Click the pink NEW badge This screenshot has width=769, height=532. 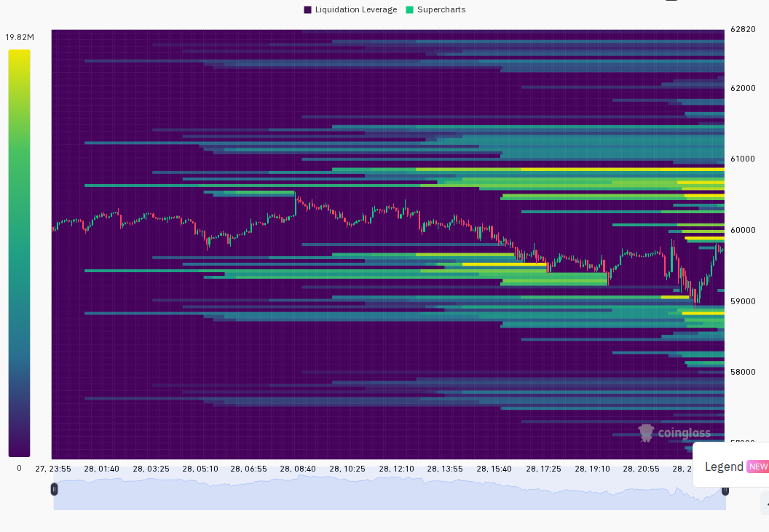pos(758,467)
